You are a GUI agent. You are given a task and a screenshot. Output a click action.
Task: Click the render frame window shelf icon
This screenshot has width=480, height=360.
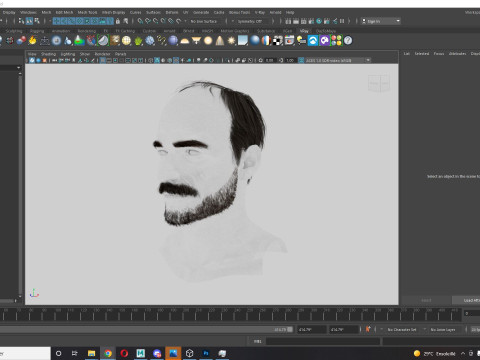click(289, 41)
